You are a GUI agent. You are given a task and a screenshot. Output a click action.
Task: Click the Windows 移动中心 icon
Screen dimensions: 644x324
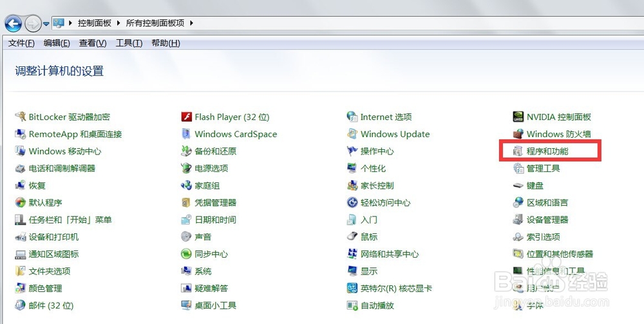[x=20, y=151]
